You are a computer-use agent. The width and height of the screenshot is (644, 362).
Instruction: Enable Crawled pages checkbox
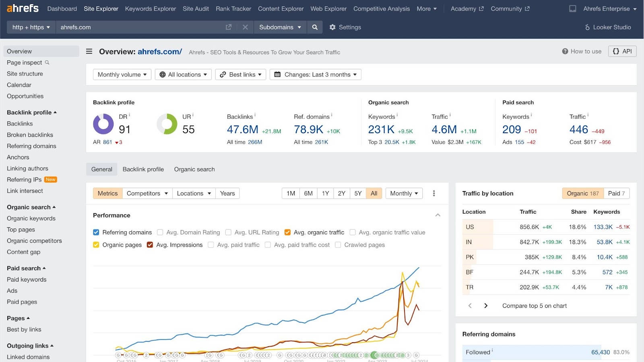click(x=338, y=245)
